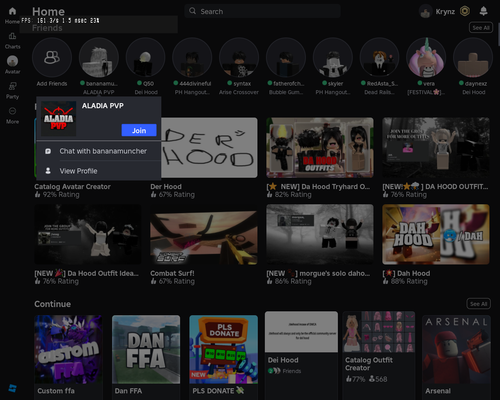Click the Catalog Avatar Creator title
This screenshot has height=400, width=500.
coord(72,187)
